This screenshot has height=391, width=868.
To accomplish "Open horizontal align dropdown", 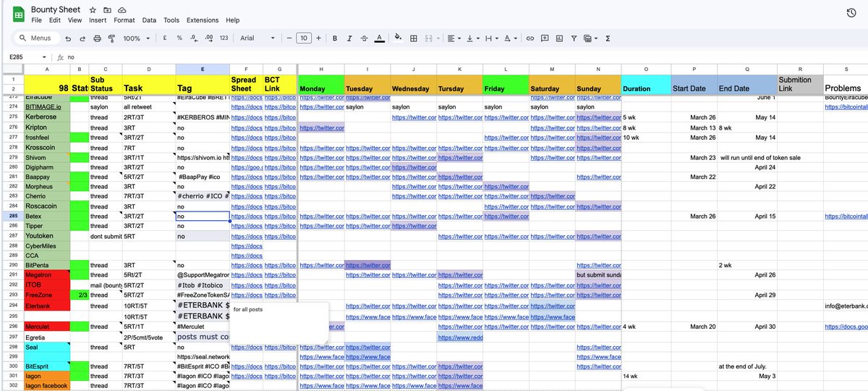I will (x=453, y=38).
